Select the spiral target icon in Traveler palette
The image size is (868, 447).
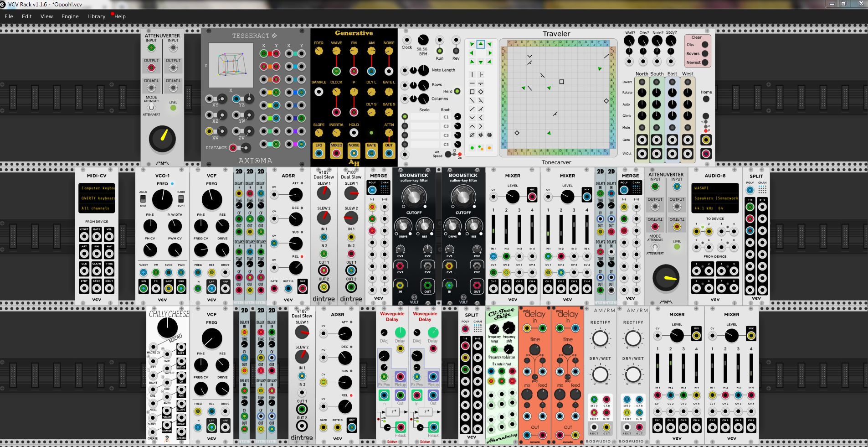pos(489,135)
